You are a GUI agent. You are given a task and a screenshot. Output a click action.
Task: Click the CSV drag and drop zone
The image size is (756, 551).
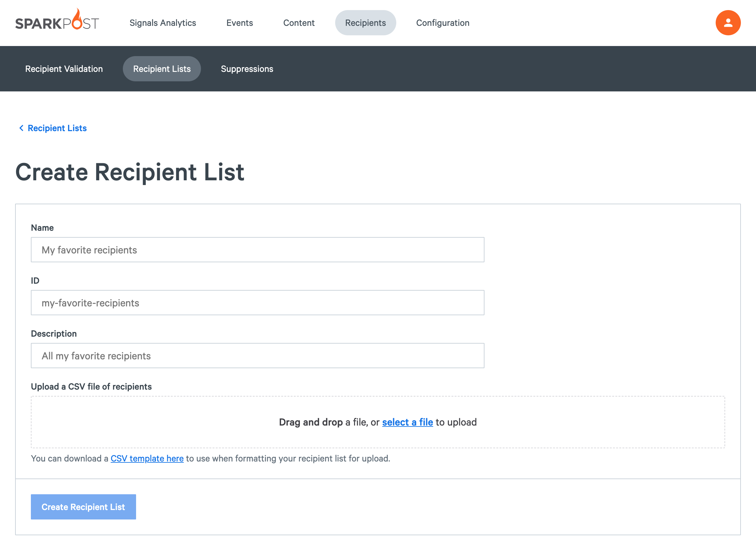tap(378, 422)
